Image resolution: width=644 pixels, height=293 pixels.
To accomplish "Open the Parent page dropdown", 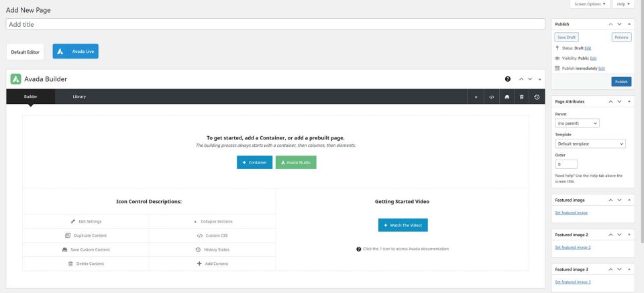I will click(578, 123).
